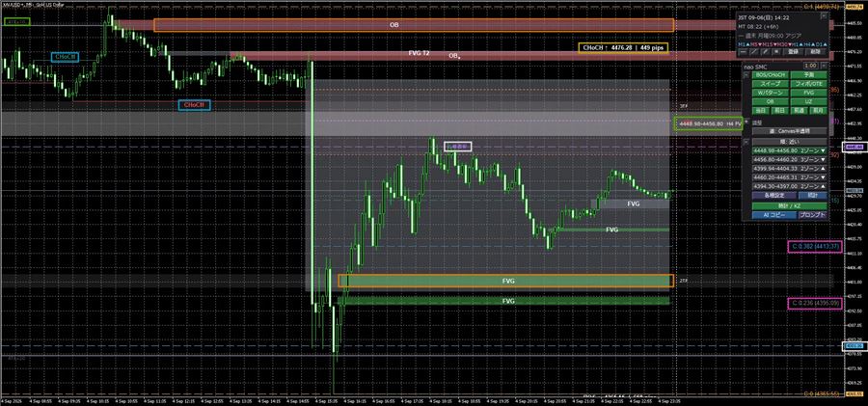Click the プロンプト button
Screen dimensions: 868x406
pos(813,215)
